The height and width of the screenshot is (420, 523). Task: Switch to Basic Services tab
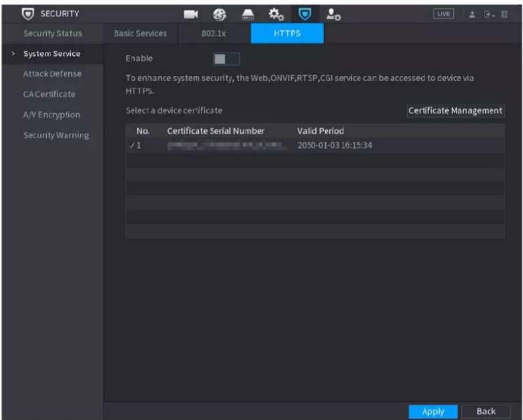coord(140,33)
